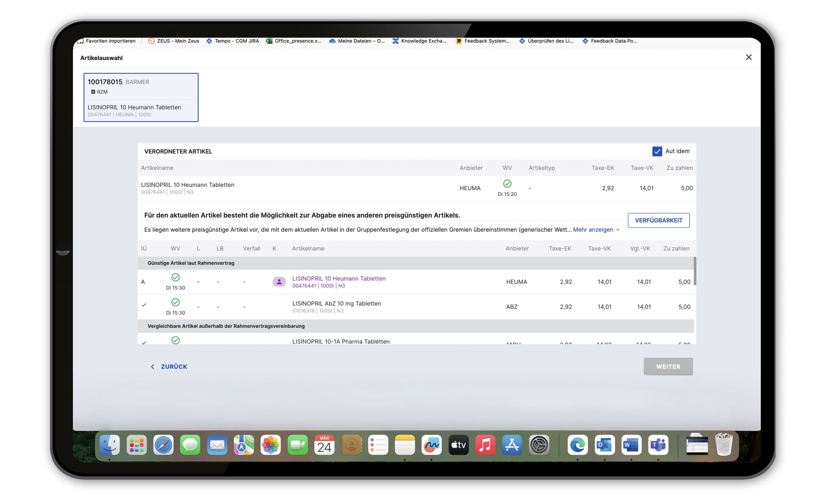Screen dimensions: 815x504
Task: Open the LISINOPRIL 10 Heumann Tabletten link
Action: (339, 279)
